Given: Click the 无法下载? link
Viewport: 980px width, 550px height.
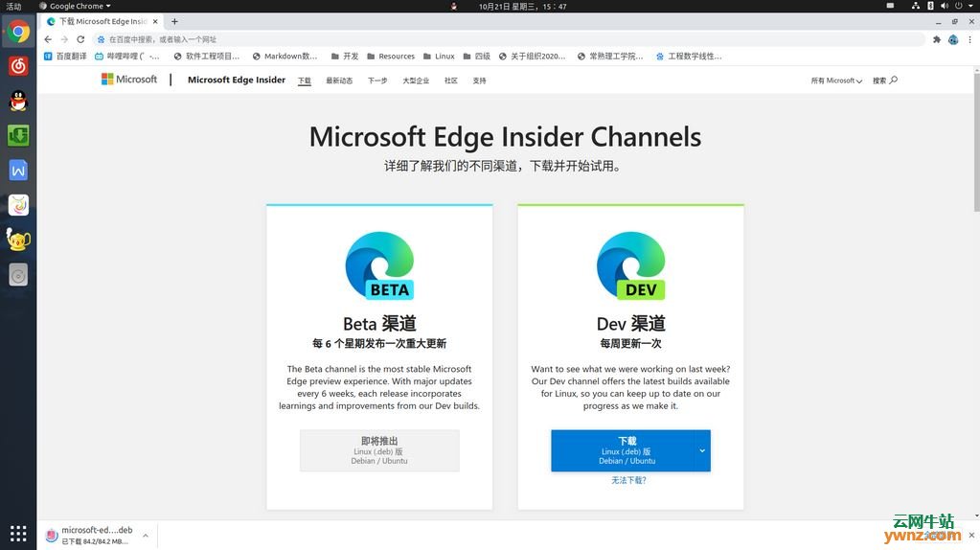Looking at the screenshot, I should (628, 480).
